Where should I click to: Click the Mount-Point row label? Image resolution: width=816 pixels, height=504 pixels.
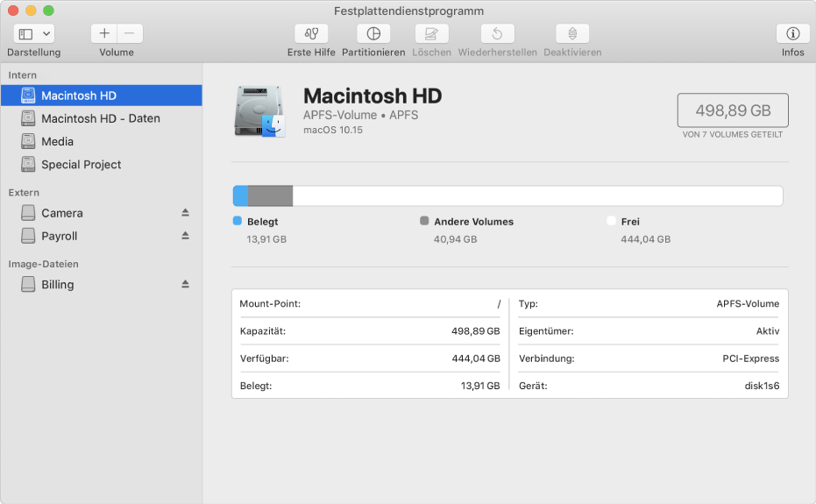[x=270, y=303]
